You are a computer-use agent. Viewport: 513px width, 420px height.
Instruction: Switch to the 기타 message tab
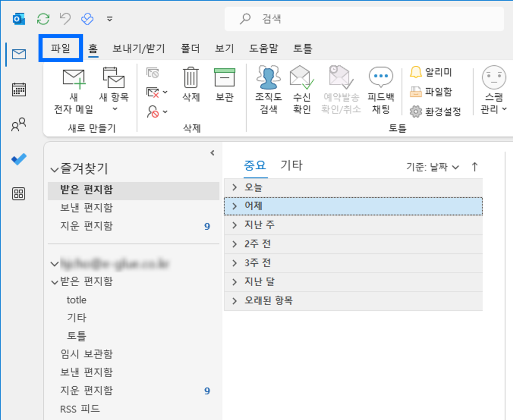(x=292, y=165)
